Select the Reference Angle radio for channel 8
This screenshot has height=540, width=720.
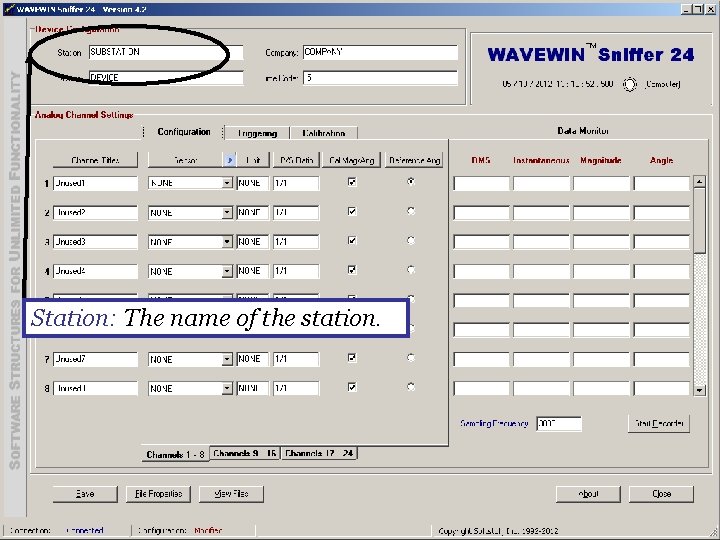tap(411, 387)
